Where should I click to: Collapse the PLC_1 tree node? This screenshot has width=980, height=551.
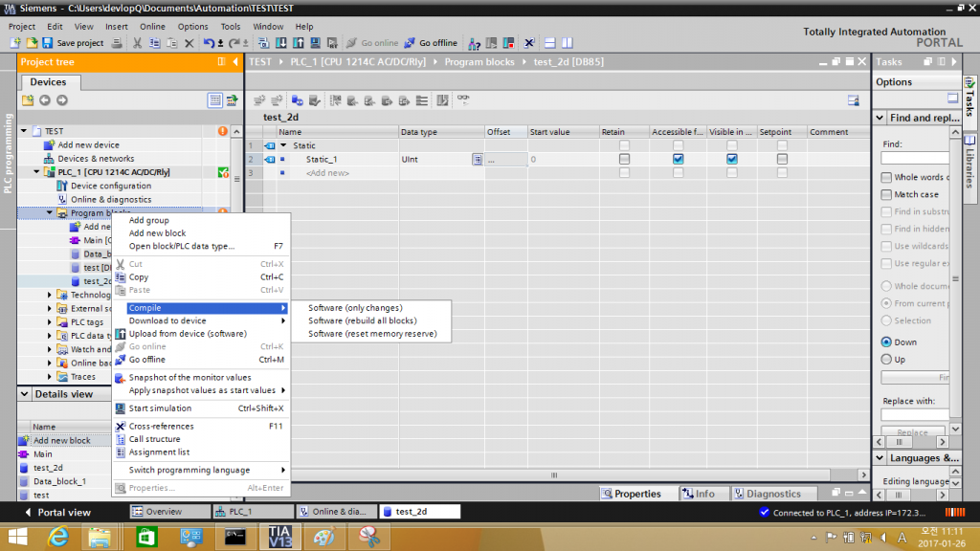37,172
